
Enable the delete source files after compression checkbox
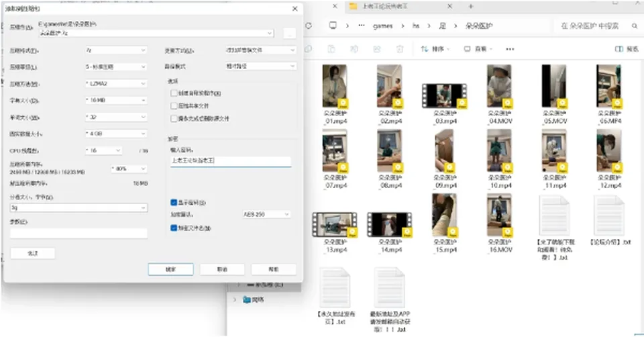pyautogui.click(x=174, y=118)
